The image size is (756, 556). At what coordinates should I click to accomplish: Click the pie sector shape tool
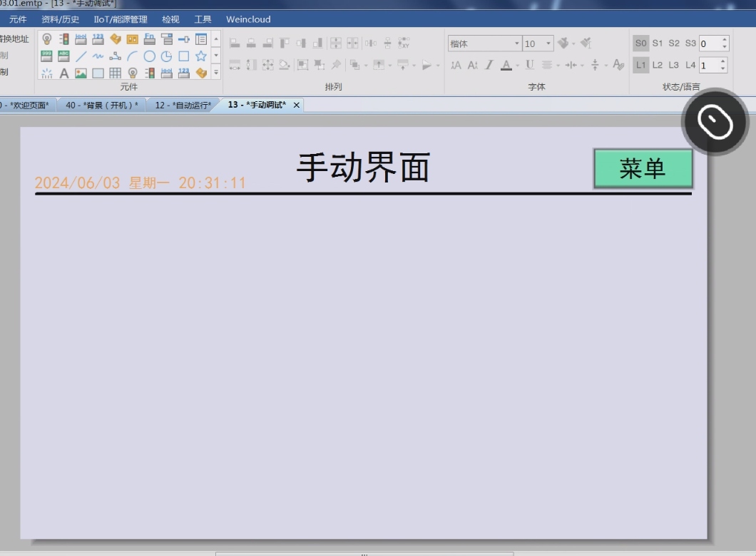tap(166, 56)
